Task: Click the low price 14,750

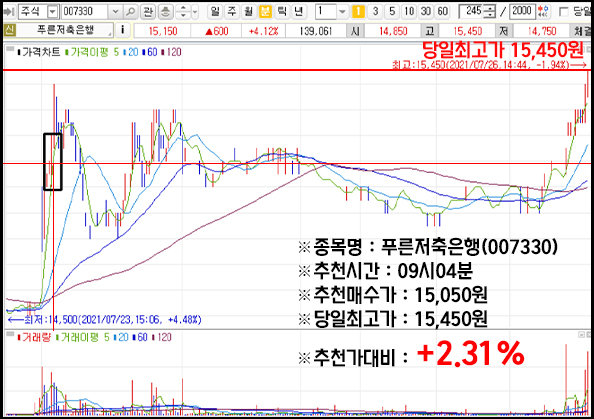Action: (x=542, y=31)
